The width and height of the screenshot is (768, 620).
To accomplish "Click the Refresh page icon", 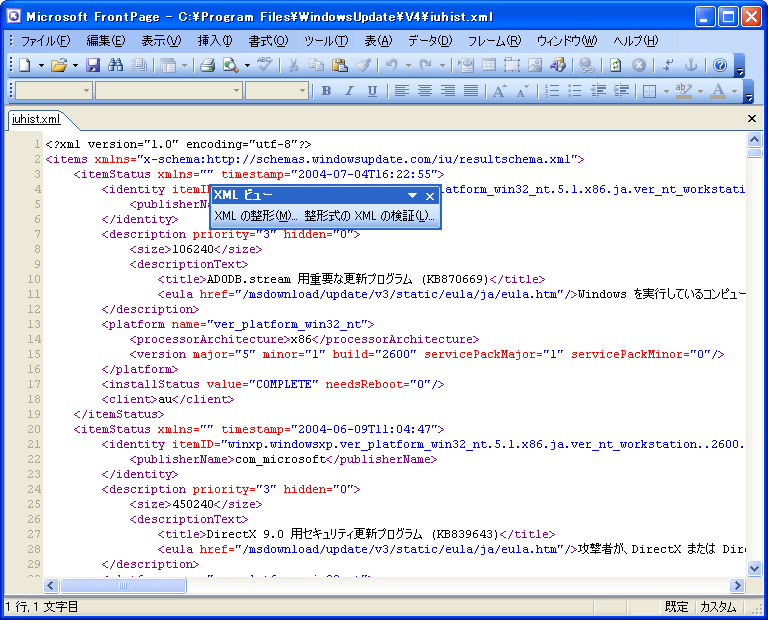I will (616, 65).
